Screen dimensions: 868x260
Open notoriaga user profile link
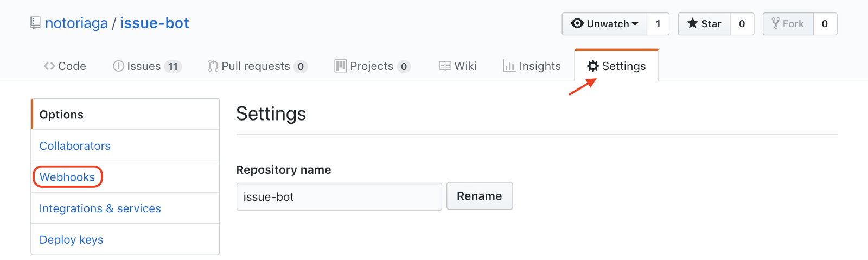[x=76, y=23]
